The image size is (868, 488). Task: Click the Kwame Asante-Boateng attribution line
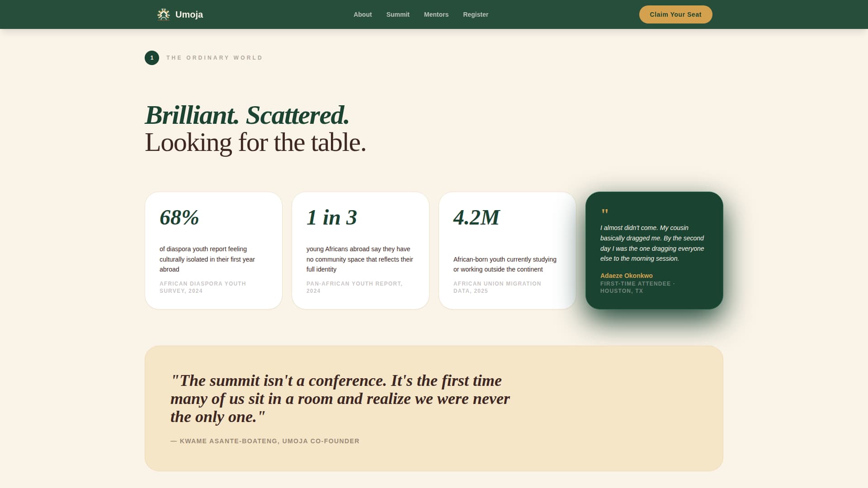tap(265, 441)
